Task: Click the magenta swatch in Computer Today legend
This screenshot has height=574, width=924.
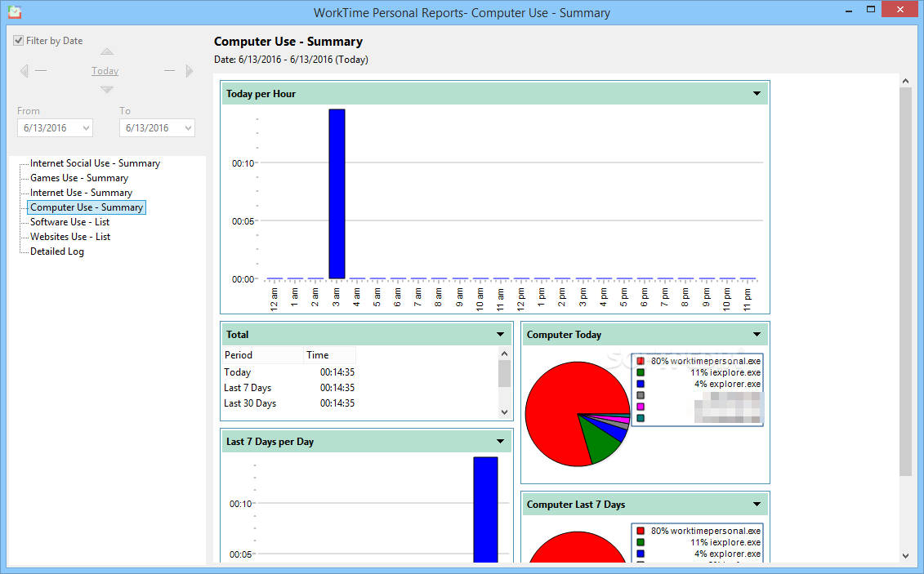Action: coord(641,407)
